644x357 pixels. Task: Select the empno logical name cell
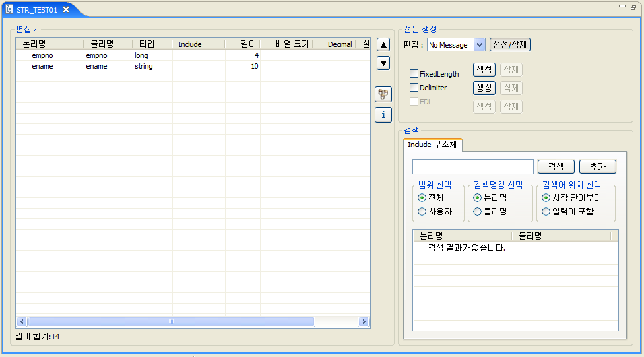point(50,55)
